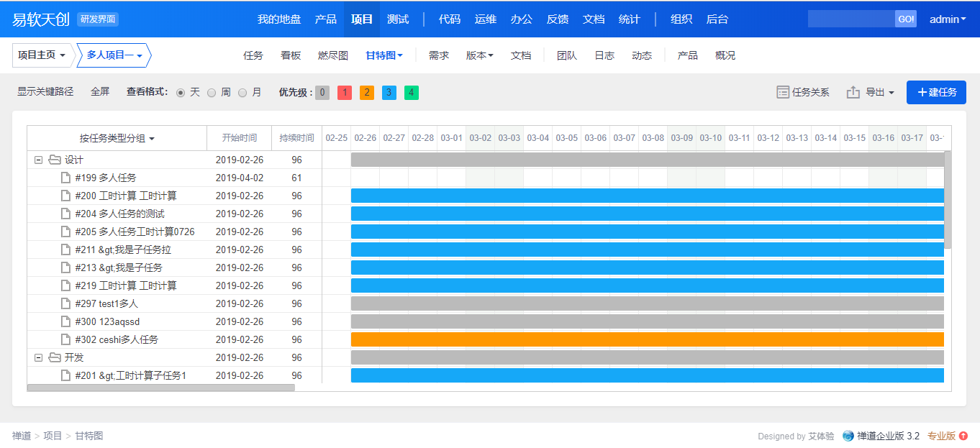Image resolution: width=980 pixels, height=448 pixels.
Task: Click the 设计 folder icon
Action: point(54,160)
